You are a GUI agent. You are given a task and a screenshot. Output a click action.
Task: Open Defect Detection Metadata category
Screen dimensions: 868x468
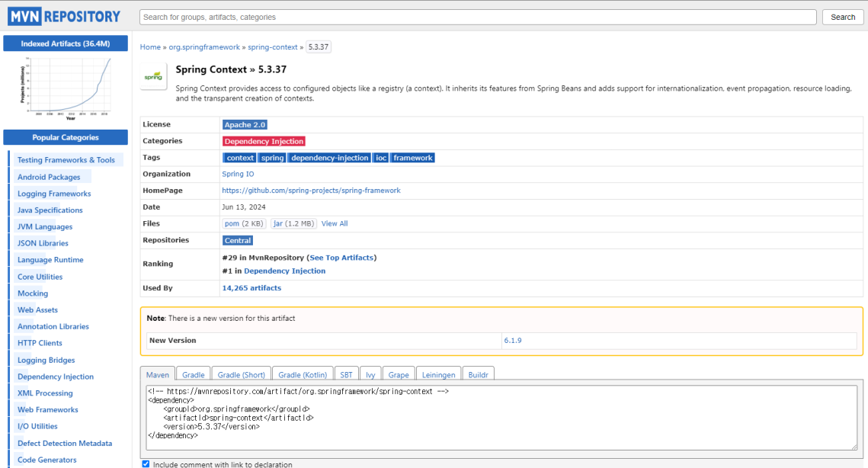tap(65, 444)
